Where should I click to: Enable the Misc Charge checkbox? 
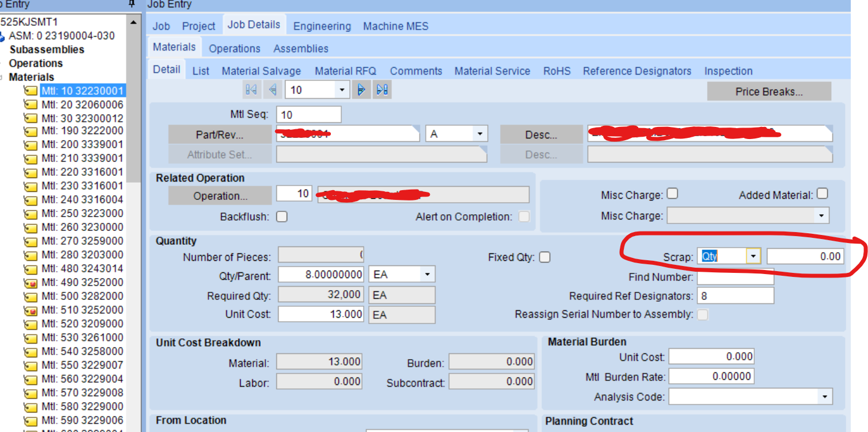tap(672, 194)
